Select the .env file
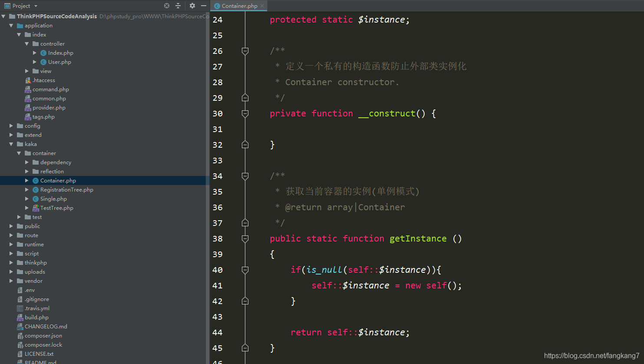Image resolution: width=644 pixels, height=364 pixels. pos(30,290)
